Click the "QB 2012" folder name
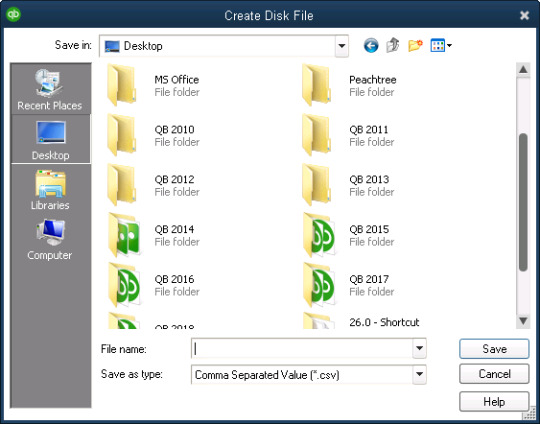540x424 pixels. (174, 179)
